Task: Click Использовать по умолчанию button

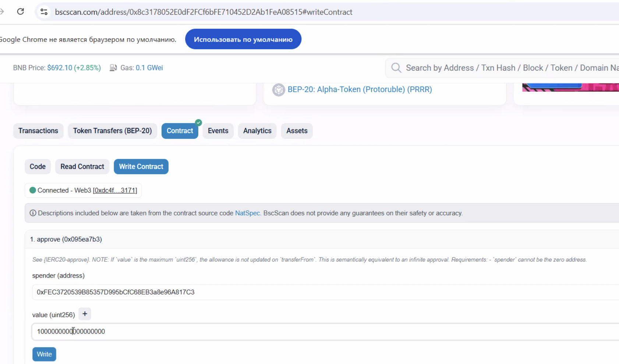Action: [x=243, y=39]
